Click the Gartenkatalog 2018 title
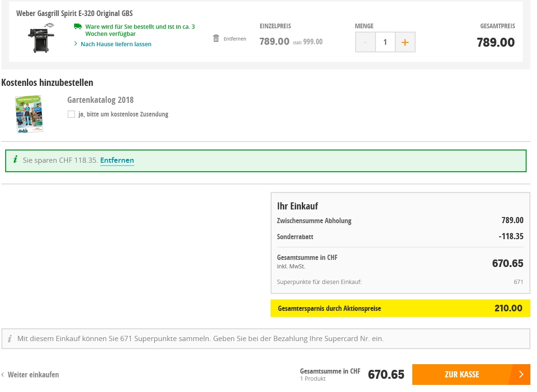This screenshot has height=392, width=537. point(100,100)
